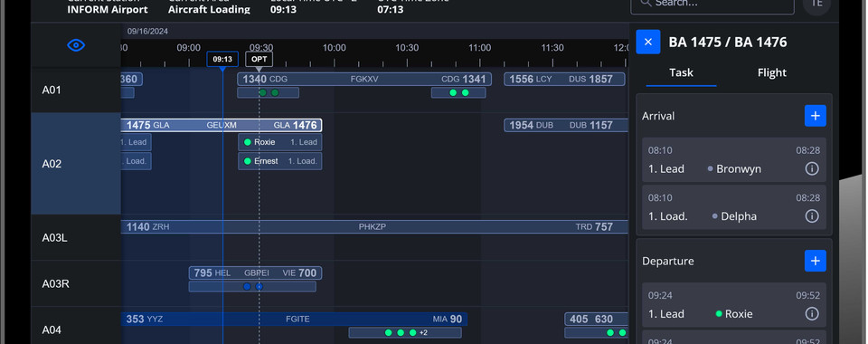Image resolution: width=868 pixels, height=344 pixels.
Task: Open info for Delpha's 1. Load. task
Action: coord(812,216)
